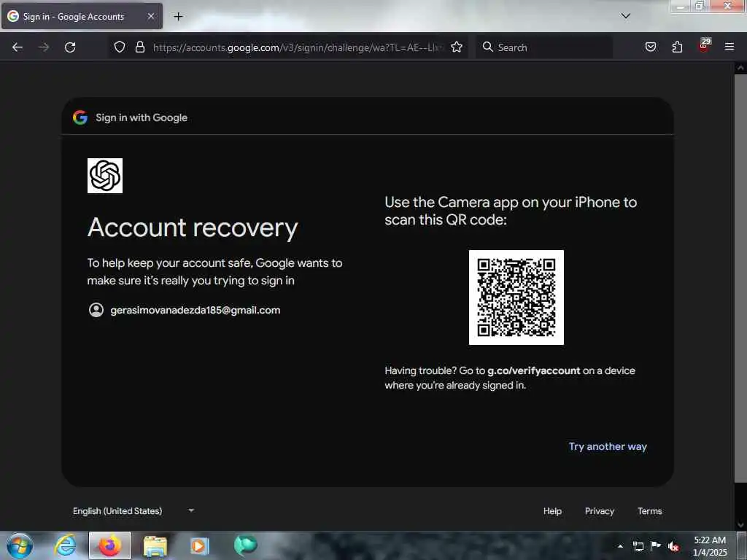Focus the Search box in toolbar
Image resolution: width=747 pixels, height=560 pixels.
click(544, 47)
